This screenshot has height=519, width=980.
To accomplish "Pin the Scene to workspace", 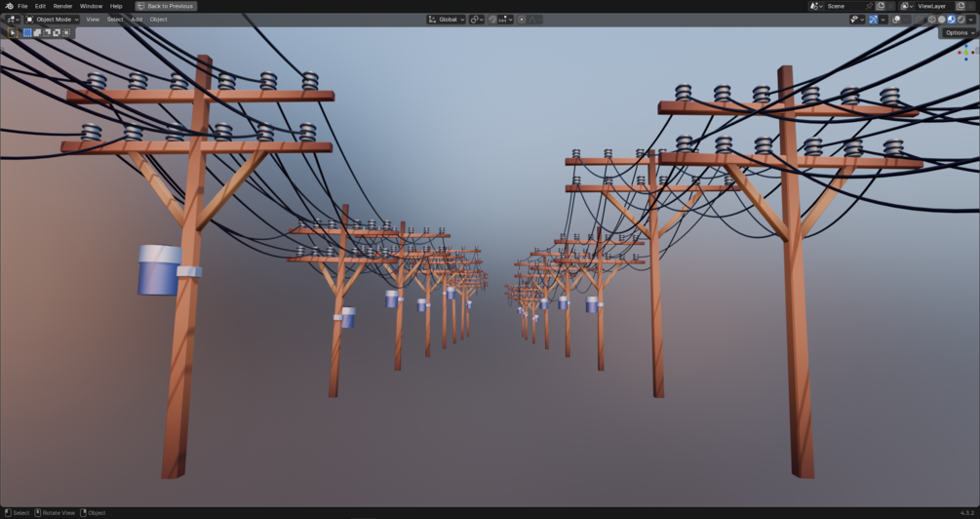I will click(x=869, y=6).
